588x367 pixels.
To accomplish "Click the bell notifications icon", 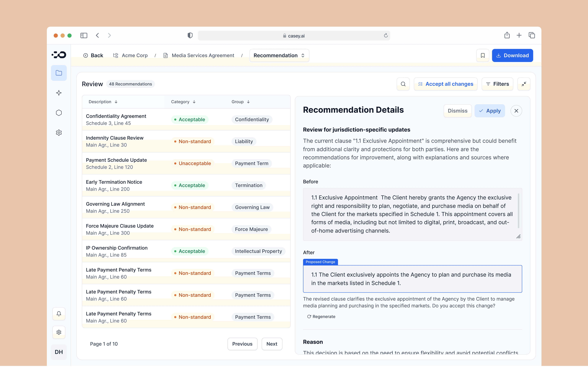I will (x=59, y=314).
